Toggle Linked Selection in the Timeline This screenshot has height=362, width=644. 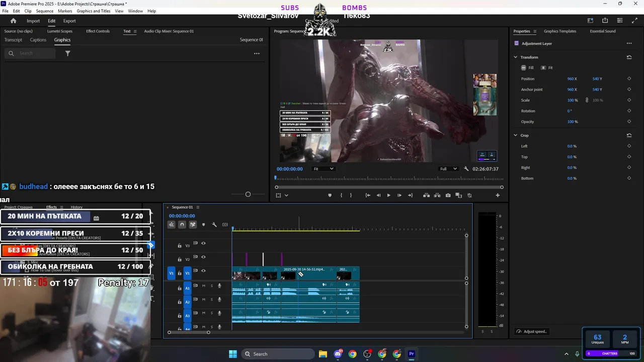[x=193, y=225]
